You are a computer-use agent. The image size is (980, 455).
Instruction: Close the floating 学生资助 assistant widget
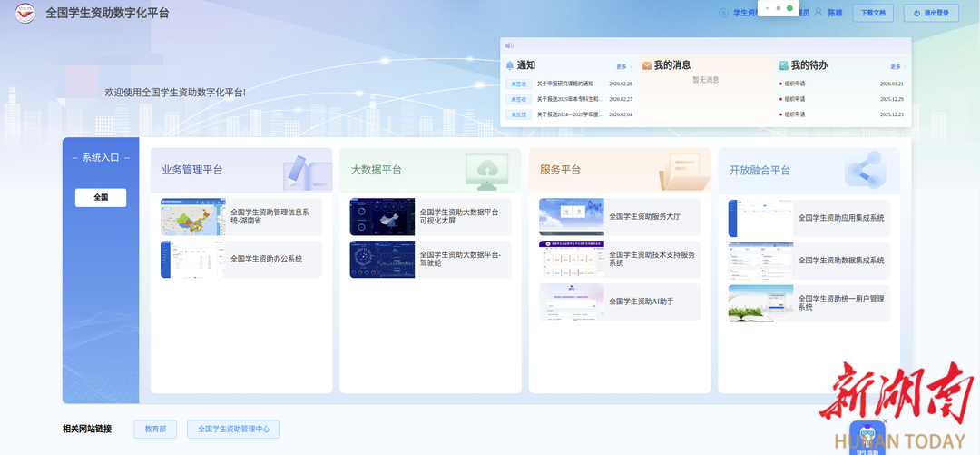click(885, 420)
